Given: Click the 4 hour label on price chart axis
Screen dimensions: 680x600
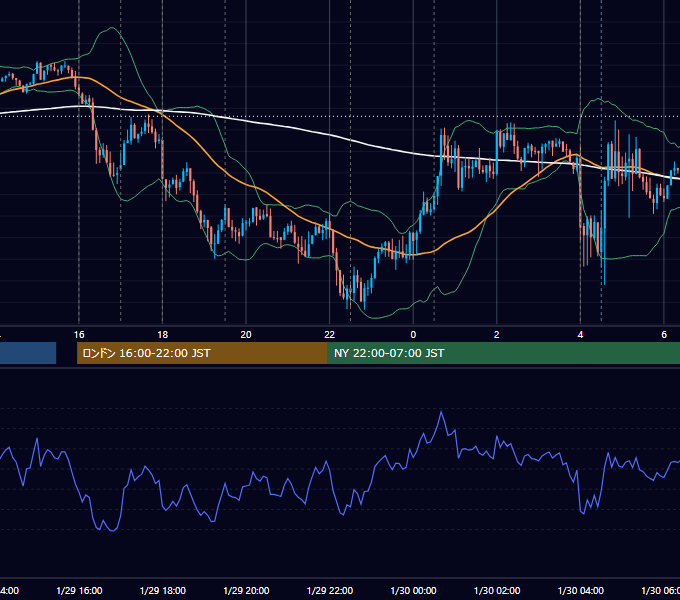Looking at the screenshot, I should [x=580, y=334].
